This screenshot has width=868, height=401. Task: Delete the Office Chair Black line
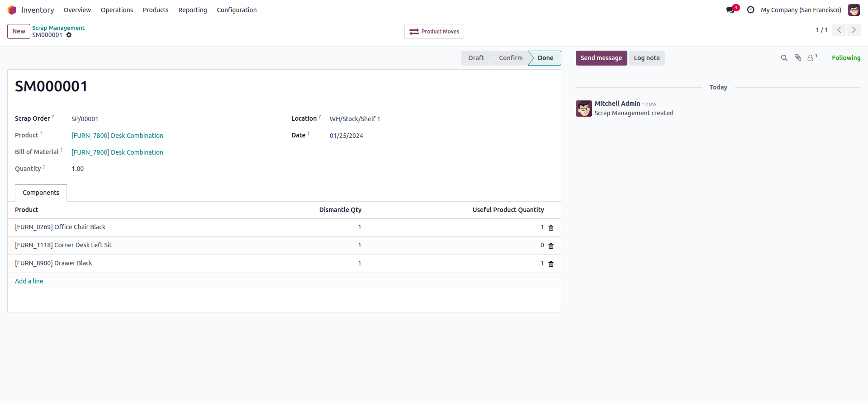(x=551, y=228)
